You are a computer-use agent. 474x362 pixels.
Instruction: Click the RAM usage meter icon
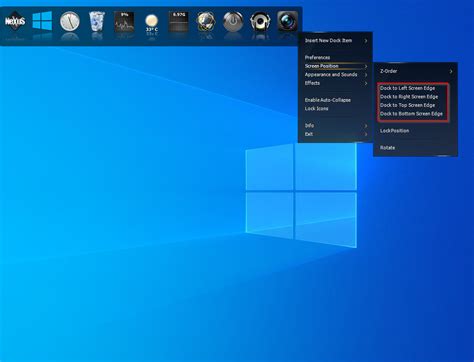point(179,22)
